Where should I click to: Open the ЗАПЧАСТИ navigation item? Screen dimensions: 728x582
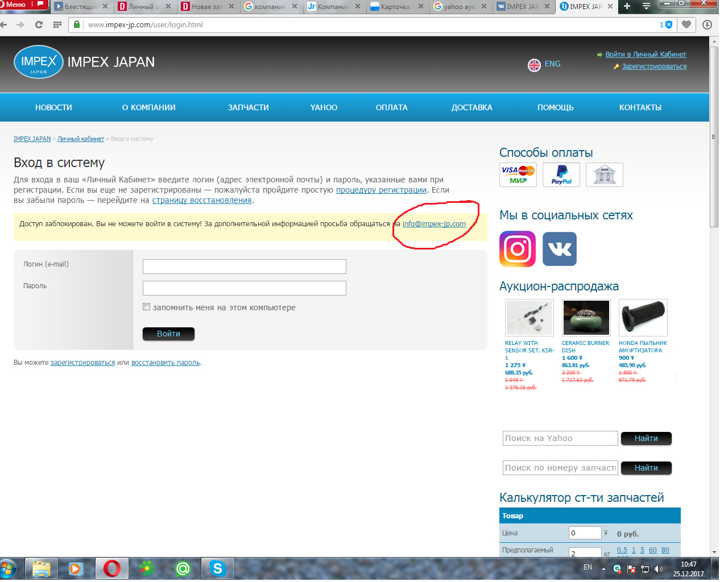pos(249,107)
